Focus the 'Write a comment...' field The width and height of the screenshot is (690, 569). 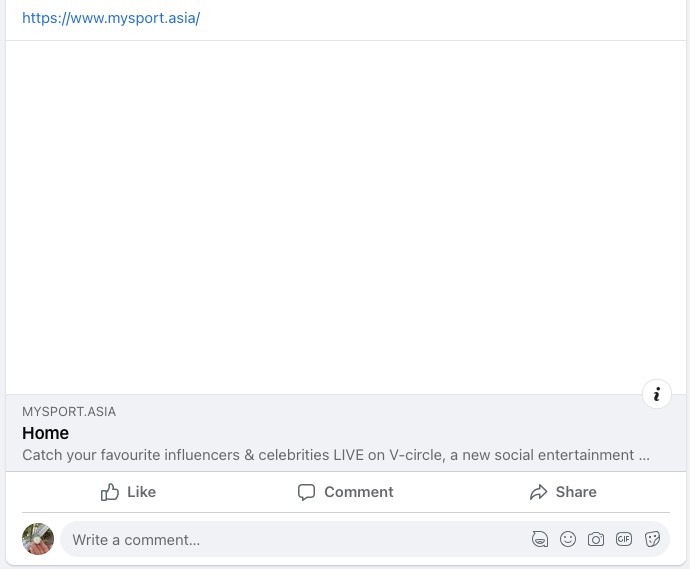pyautogui.click(x=365, y=539)
